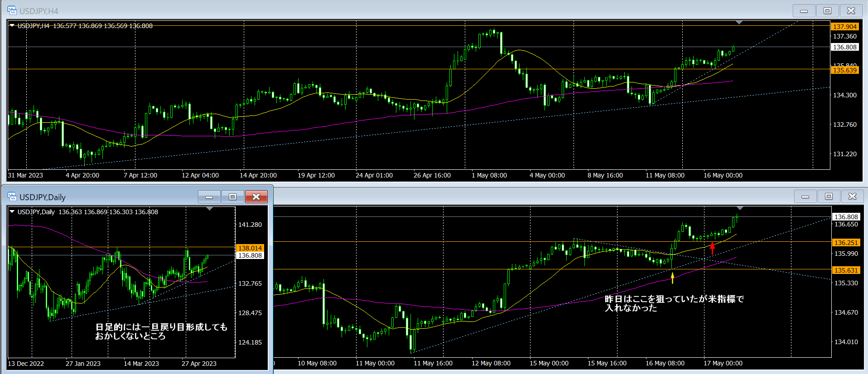868x374 pixels.
Task: Click the 8 May 16:00 time label
Action: pos(605,175)
